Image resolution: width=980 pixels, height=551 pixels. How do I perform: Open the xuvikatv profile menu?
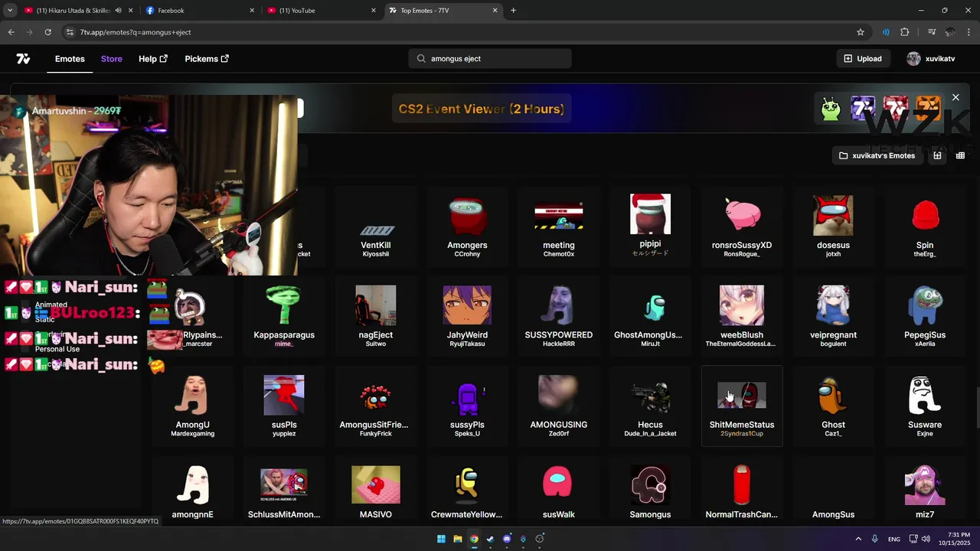pyautogui.click(x=931, y=59)
